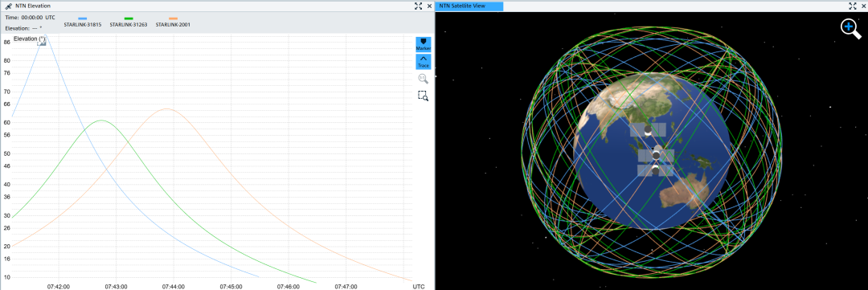
Task: Click the satellite icon in NTN Elevation title
Action: [x=8, y=6]
